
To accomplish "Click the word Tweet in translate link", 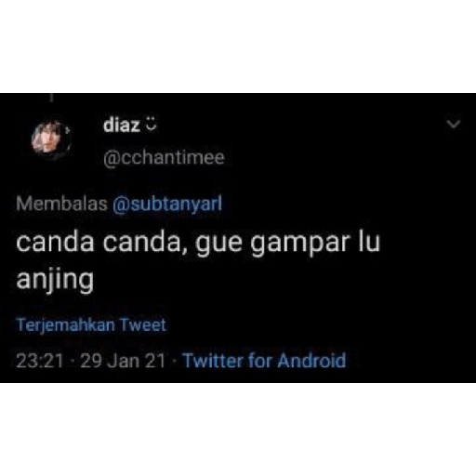I will [x=143, y=324].
